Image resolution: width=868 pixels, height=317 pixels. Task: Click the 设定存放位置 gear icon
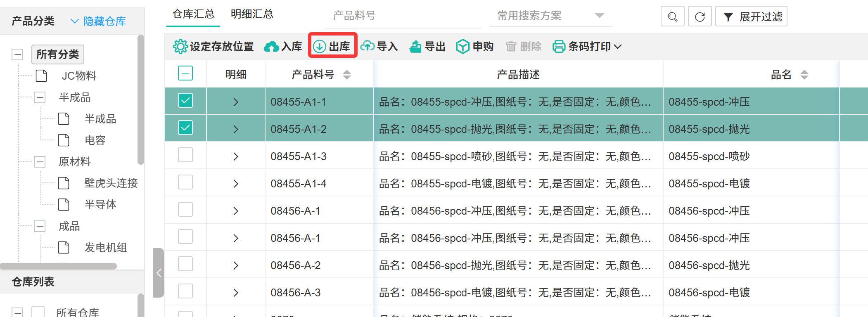[180, 47]
